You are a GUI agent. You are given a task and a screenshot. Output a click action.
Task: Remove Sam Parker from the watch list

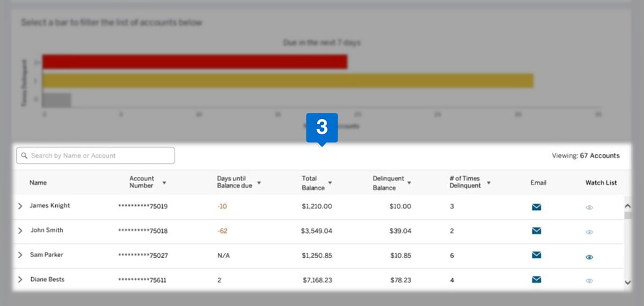(x=589, y=257)
